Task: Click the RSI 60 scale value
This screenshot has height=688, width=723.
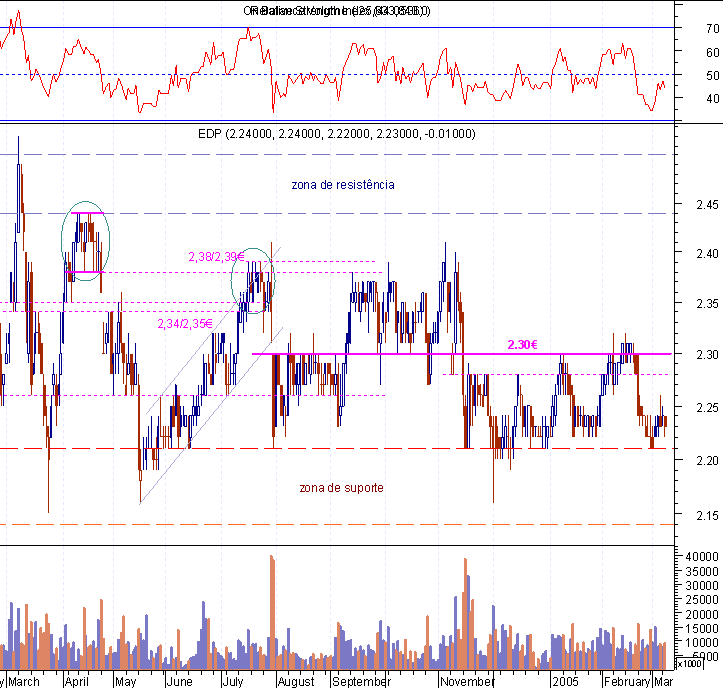Action: [712, 52]
